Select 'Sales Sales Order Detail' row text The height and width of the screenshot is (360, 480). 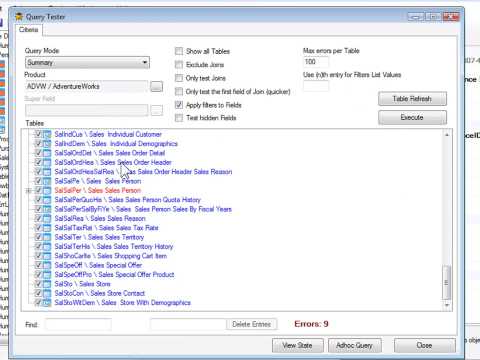(132, 153)
